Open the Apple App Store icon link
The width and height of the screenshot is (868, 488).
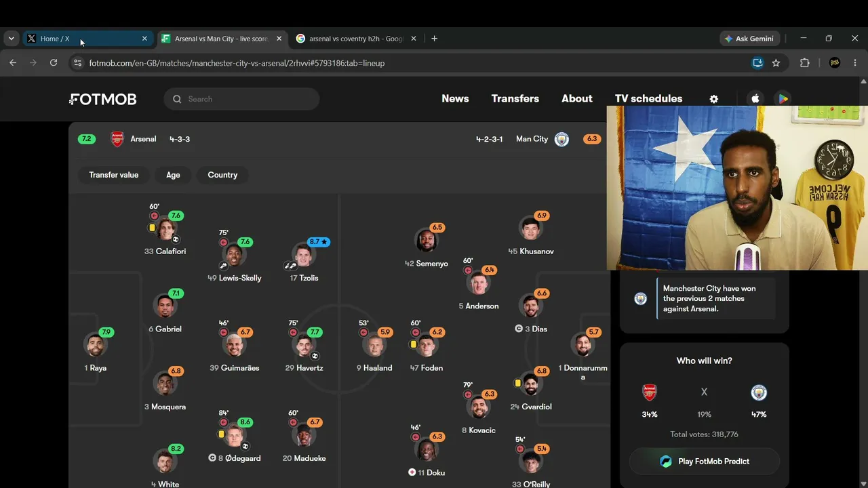click(755, 99)
